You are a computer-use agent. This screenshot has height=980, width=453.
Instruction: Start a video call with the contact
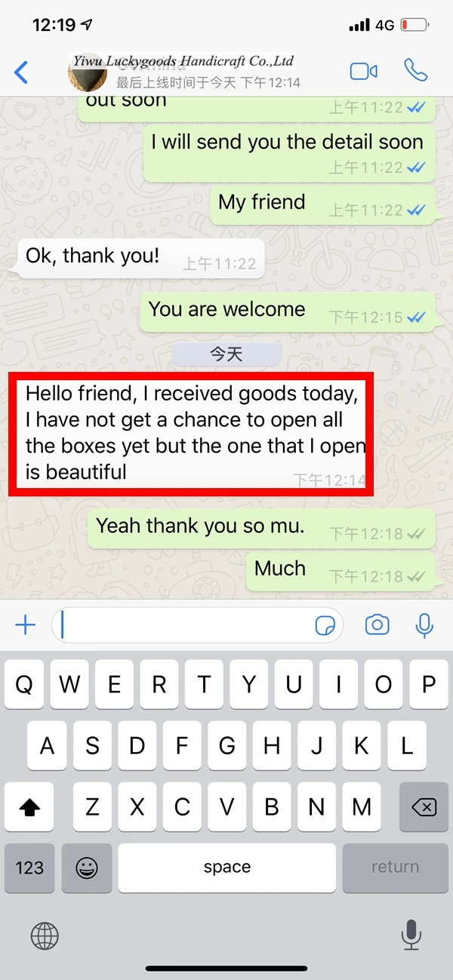(363, 71)
